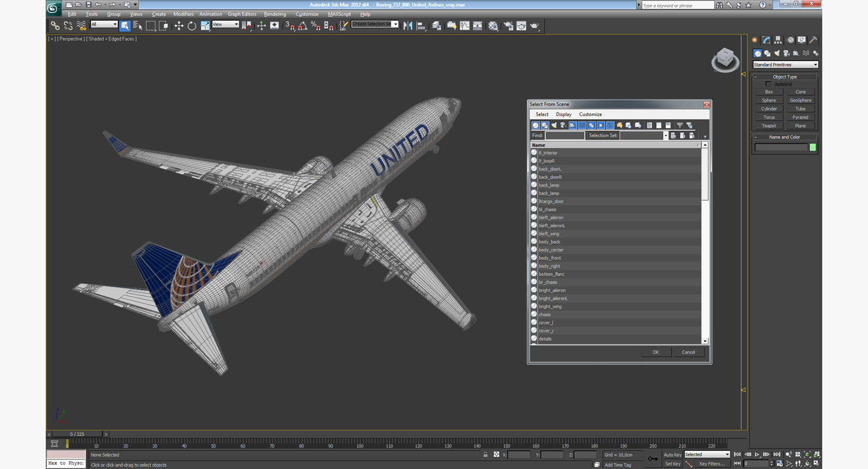
Task: Click Cancel in Select From Scene
Action: tap(689, 352)
